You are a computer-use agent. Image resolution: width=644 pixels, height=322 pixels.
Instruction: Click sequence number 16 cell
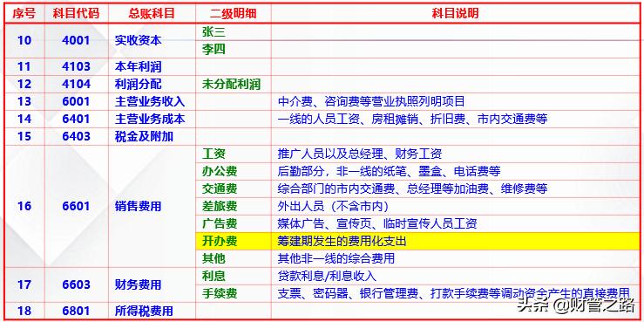click(24, 206)
